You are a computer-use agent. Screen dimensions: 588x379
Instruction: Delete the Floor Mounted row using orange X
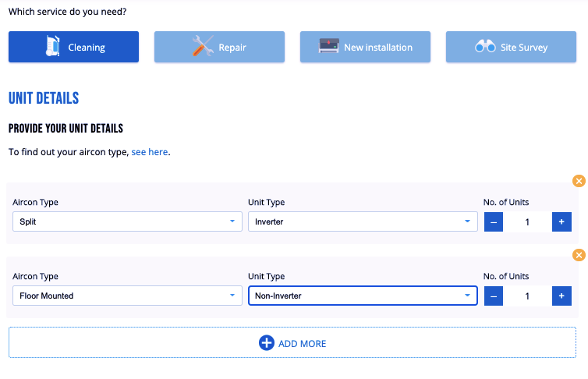coord(579,255)
